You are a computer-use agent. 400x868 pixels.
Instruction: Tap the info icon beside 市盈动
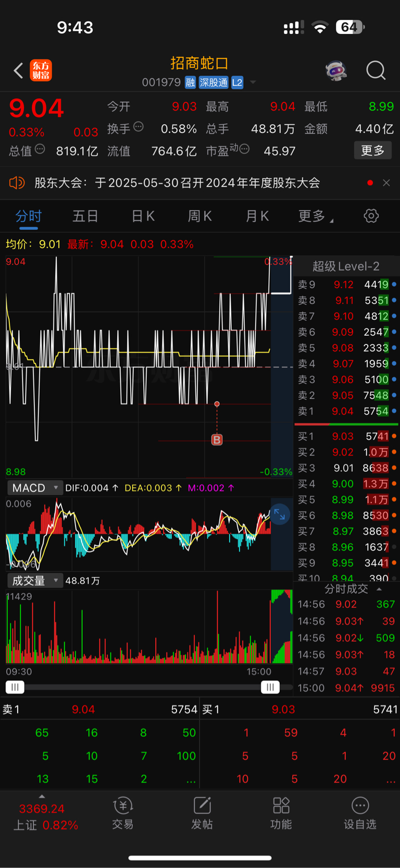pyautogui.click(x=244, y=149)
